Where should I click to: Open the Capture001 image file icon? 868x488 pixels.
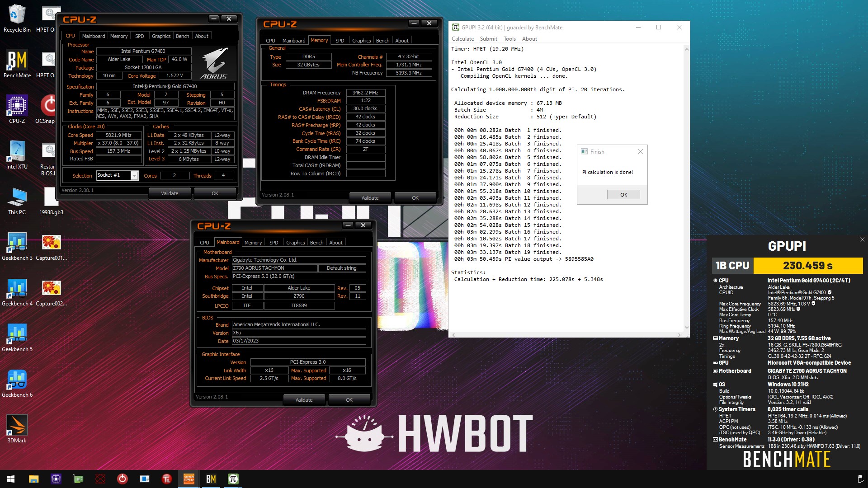[x=51, y=246]
